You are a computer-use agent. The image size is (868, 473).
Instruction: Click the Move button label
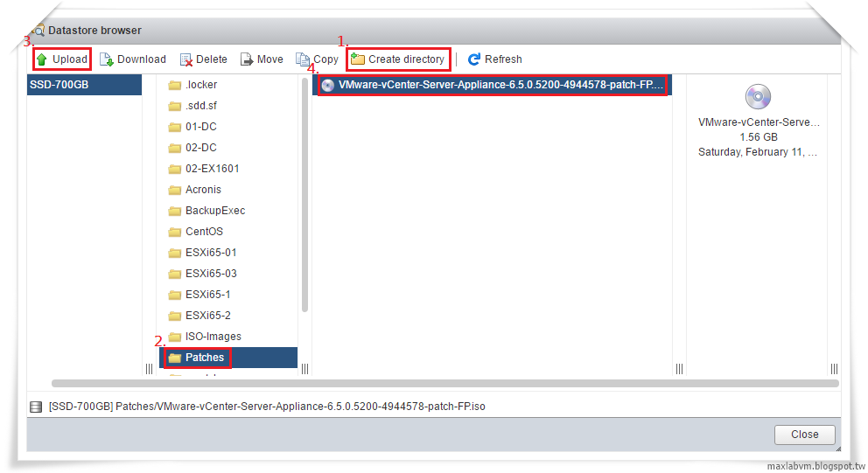tap(270, 59)
